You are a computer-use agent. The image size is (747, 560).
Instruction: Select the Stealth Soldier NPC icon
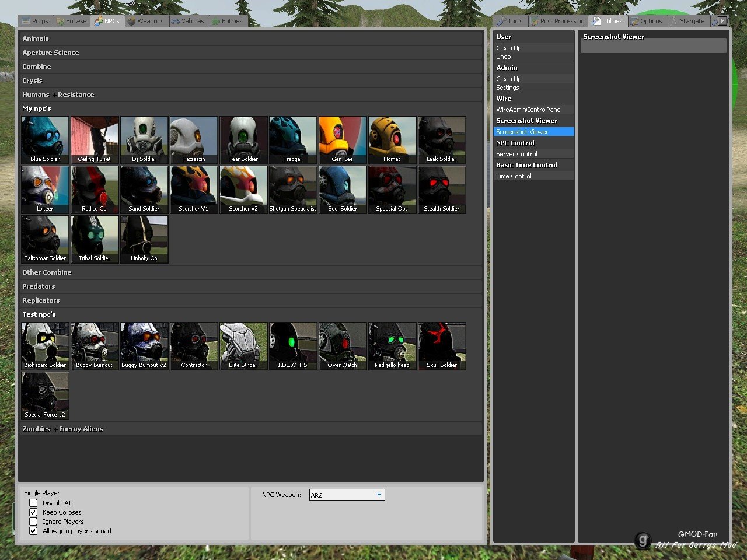coord(442,190)
